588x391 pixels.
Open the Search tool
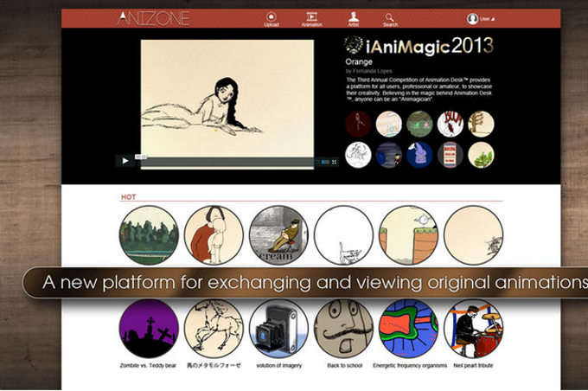[x=390, y=20]
